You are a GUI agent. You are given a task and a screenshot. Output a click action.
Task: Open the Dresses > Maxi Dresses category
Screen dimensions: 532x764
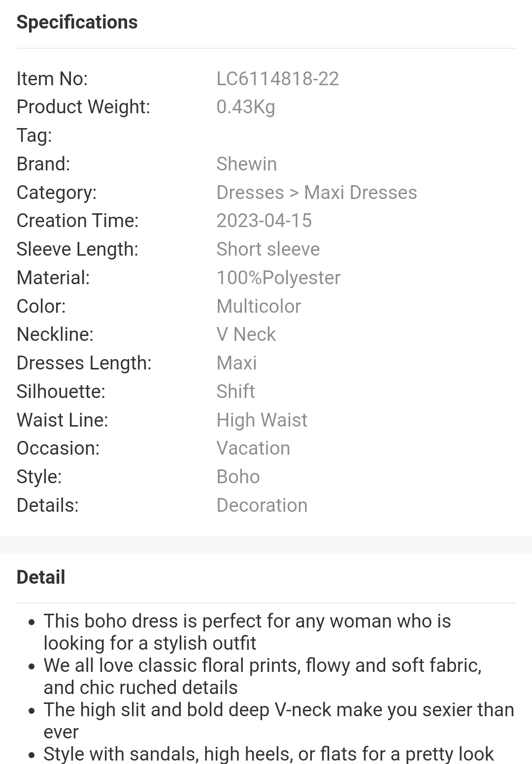click(317, 193)
